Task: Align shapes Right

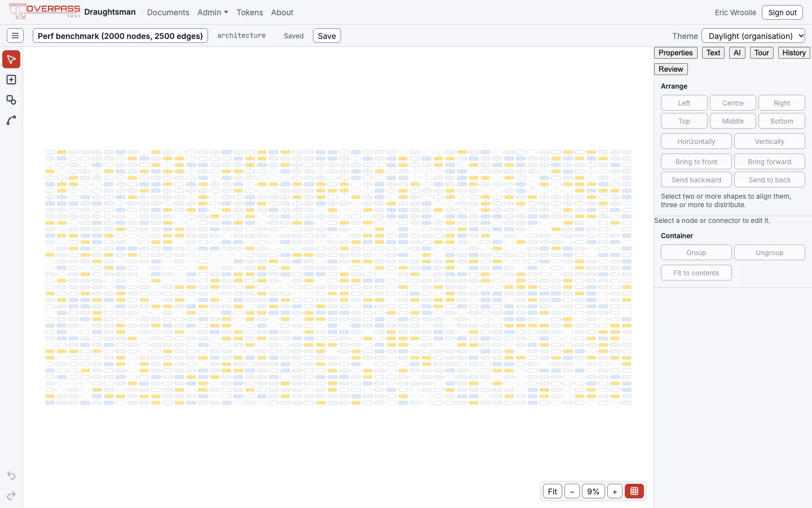Action: [x=782, y=103]
